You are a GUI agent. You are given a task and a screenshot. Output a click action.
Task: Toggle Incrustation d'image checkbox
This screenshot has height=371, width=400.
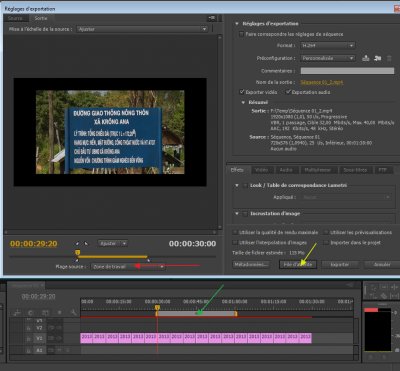point(245,213)
